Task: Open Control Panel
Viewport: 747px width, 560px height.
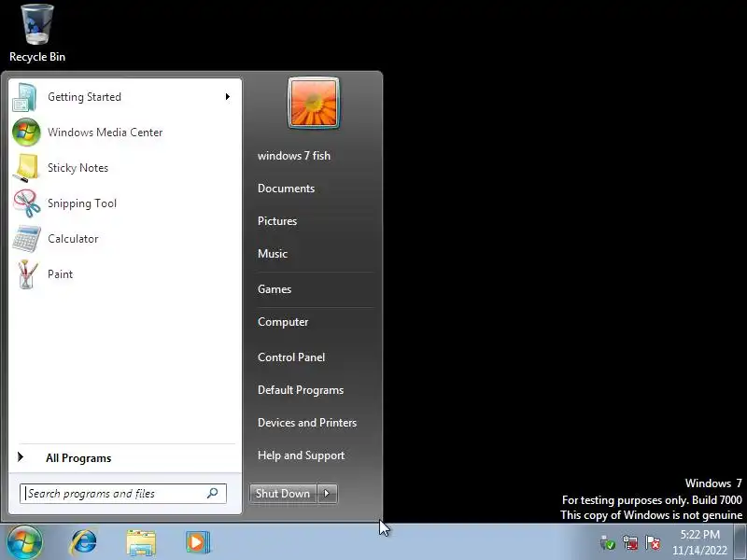Action: pos(291,357)
